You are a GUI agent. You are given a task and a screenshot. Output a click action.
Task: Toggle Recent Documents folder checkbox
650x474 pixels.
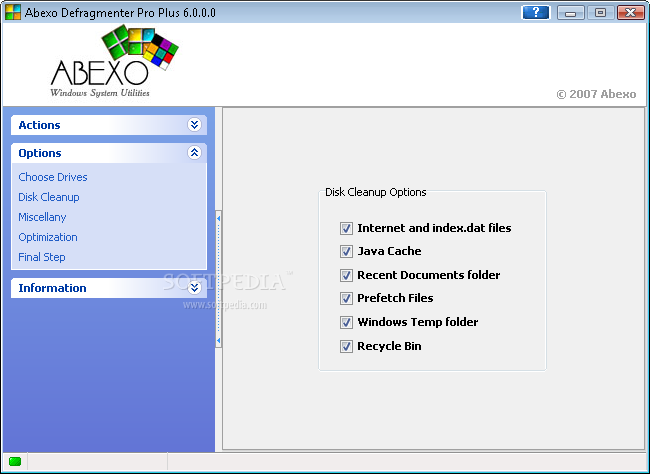(346, 275)
